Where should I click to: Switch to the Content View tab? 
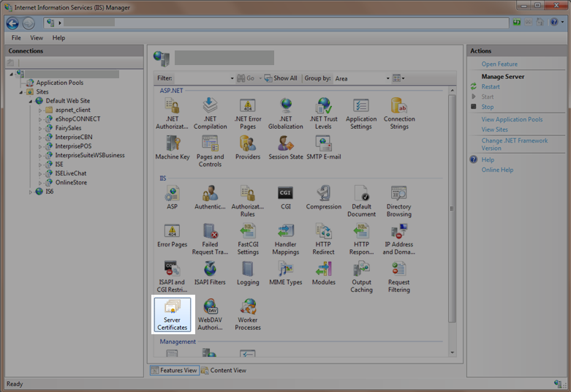click(224, 370)
